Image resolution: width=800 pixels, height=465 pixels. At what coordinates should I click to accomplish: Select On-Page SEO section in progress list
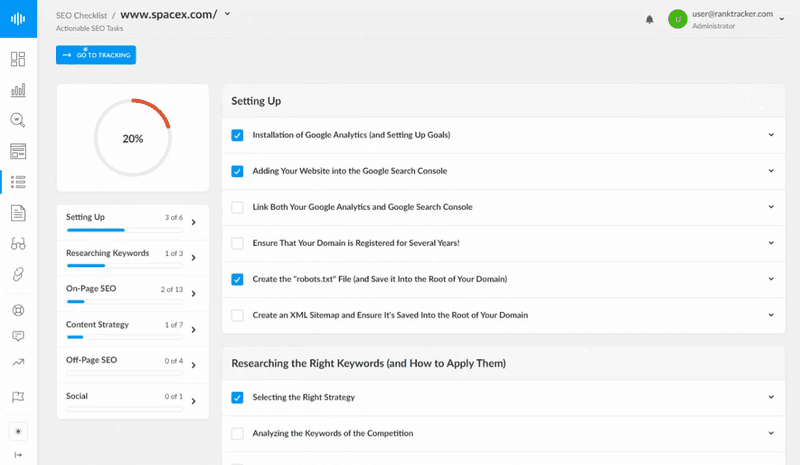click(133, 294)
